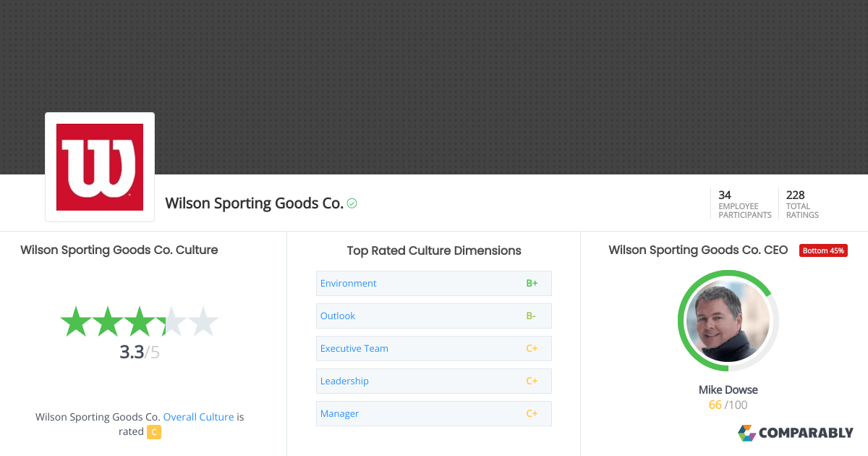This screenshot has height=456, width=868.
Task: Open the Overall Culture link
Action: pyautogui.click(x=198, y=417)
